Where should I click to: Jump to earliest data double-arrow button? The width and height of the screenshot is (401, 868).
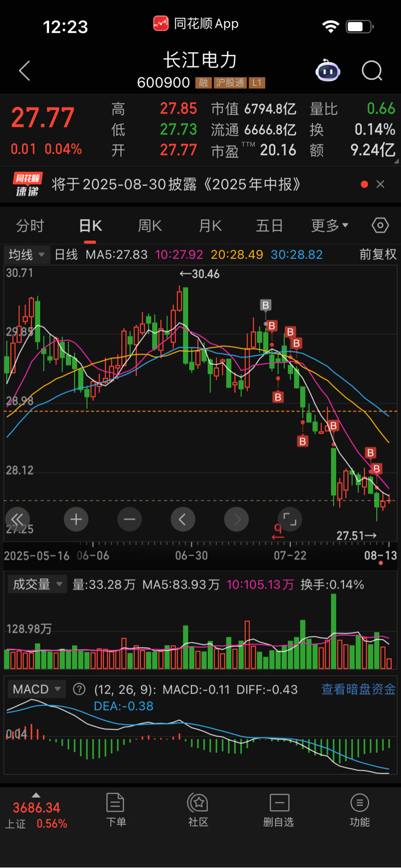click(x=17, y=519)
